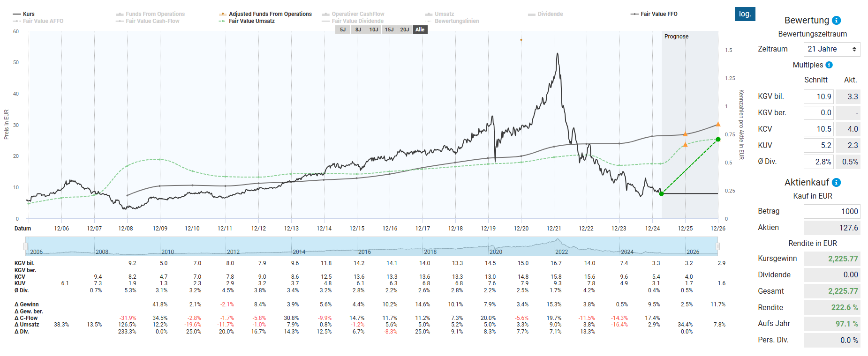Click the green forecast start point on the chart
The height and width of the screenshot is (356, 868).
click(x=661, y=193)
